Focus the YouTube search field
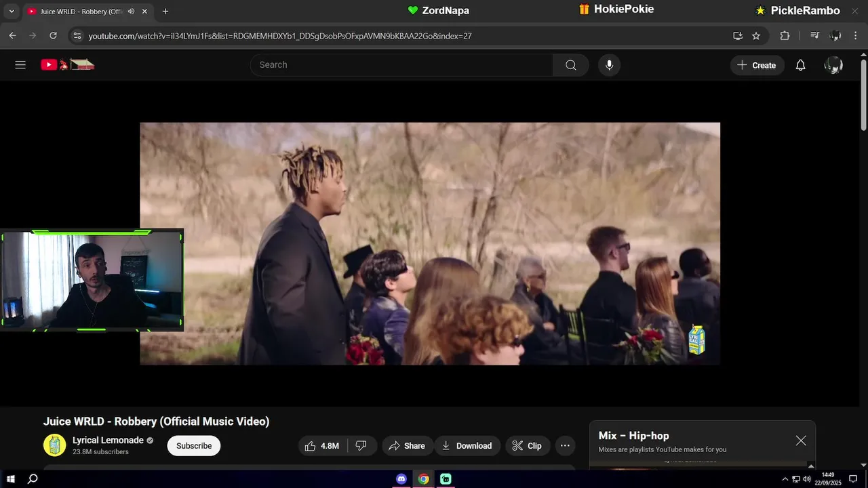The height and width of the screenshot is (488, 868). [402, 65]
